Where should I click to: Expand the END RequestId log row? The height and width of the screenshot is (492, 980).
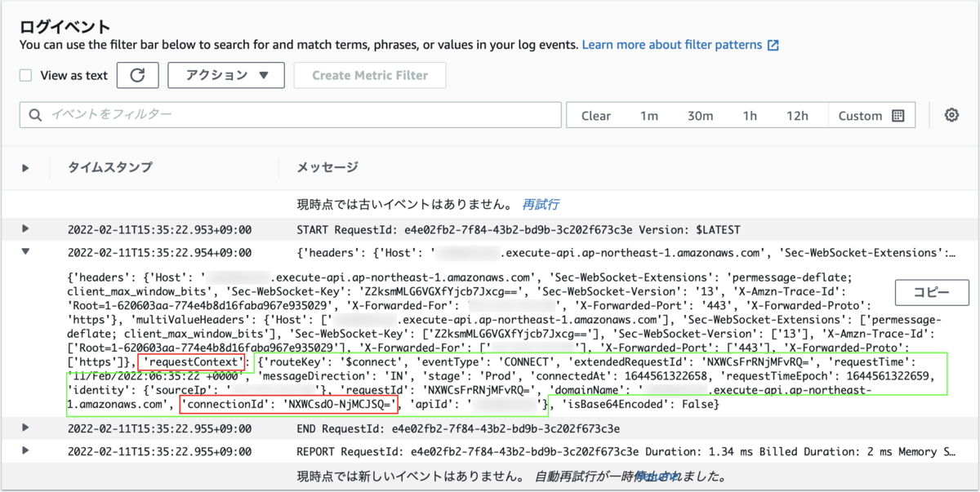tap(25, 428)
